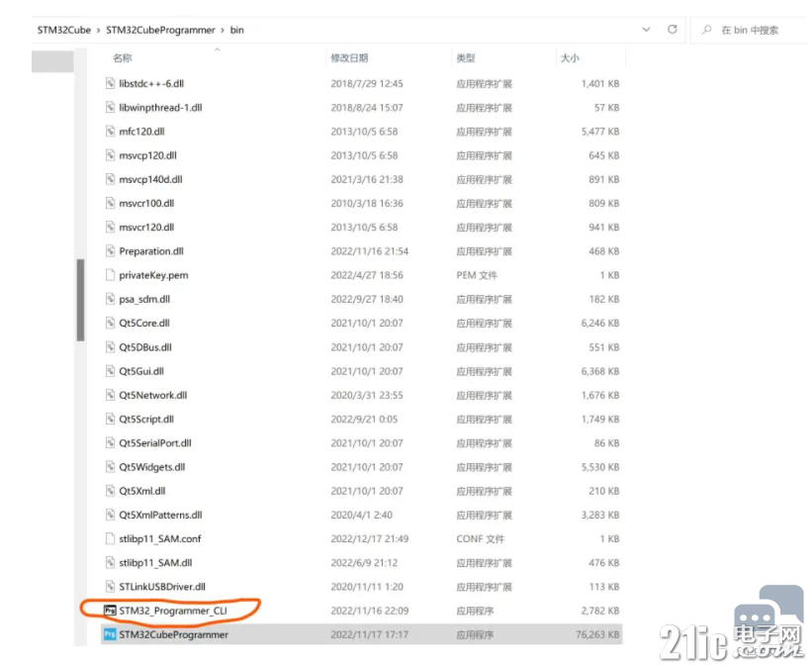812x667 pixels.
Task: Click the msvcp120.dll file icon
Action: click(110, 155)
